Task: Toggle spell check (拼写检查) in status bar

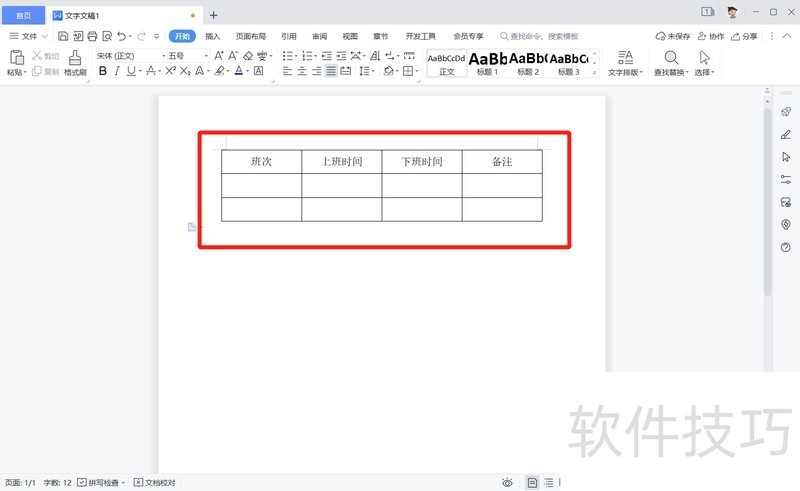Action: tap(101, 482)
